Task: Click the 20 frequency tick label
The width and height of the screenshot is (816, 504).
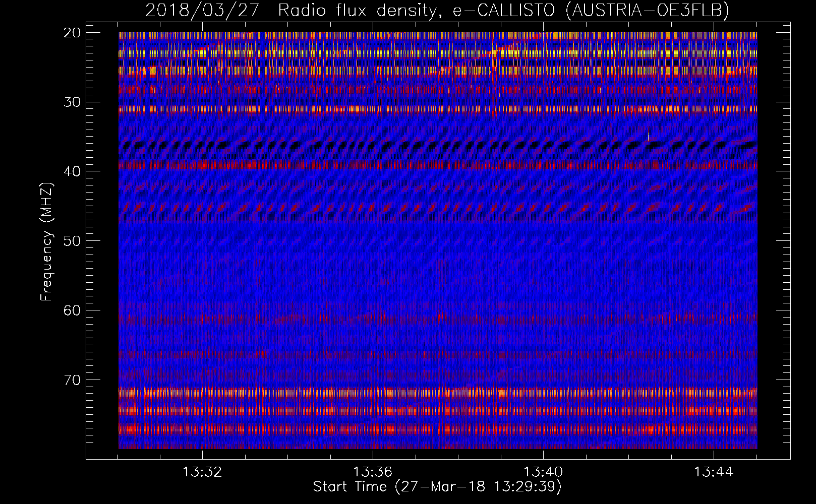Action: pyautogui.click(x=73, y=33)
